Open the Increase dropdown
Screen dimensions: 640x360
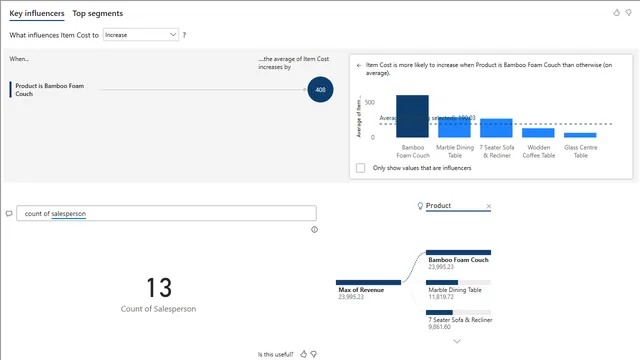(x=140, y=35)
